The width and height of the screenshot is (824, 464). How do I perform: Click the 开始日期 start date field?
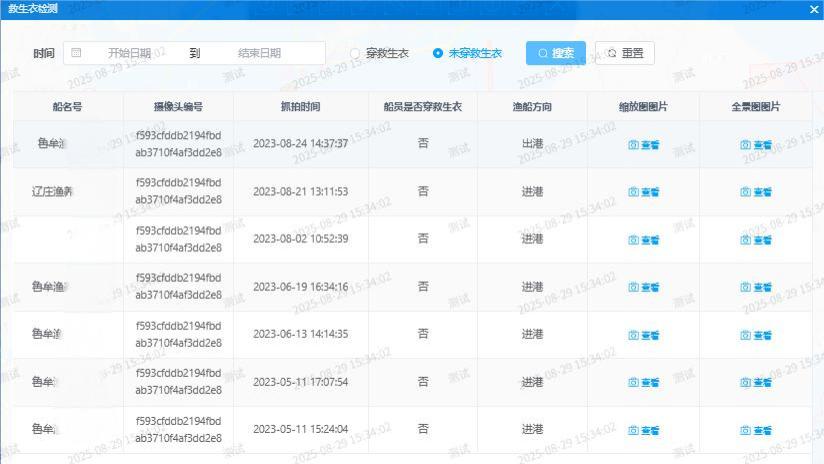[x=129, y=53]
